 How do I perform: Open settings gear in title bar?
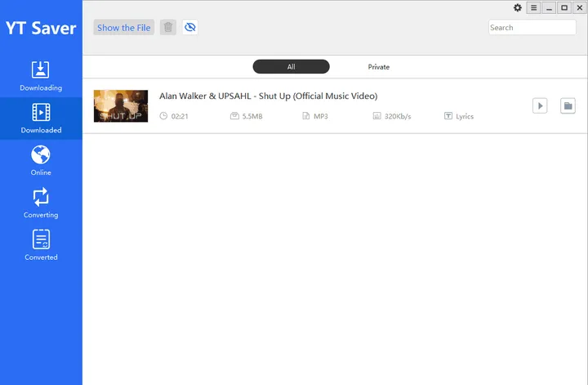pos(517,8)
